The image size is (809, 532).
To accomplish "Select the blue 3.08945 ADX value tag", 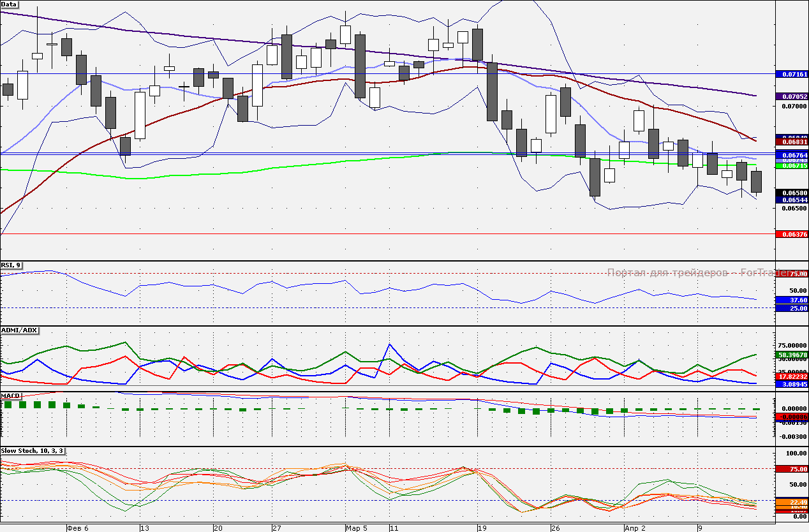I will point(791,385).
